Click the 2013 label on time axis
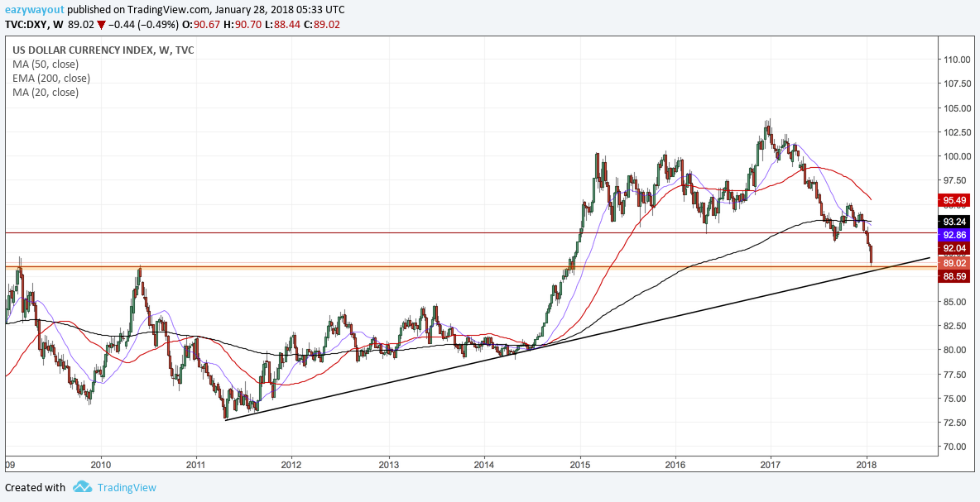The height and width of the screenshot is (502, 980). 389,465
